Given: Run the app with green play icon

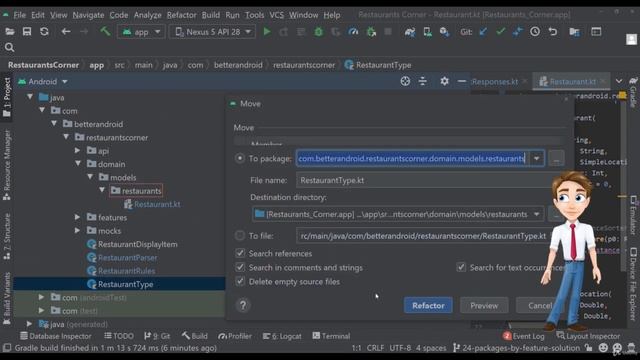Looking at the screenshot, I should click(267, 31).
